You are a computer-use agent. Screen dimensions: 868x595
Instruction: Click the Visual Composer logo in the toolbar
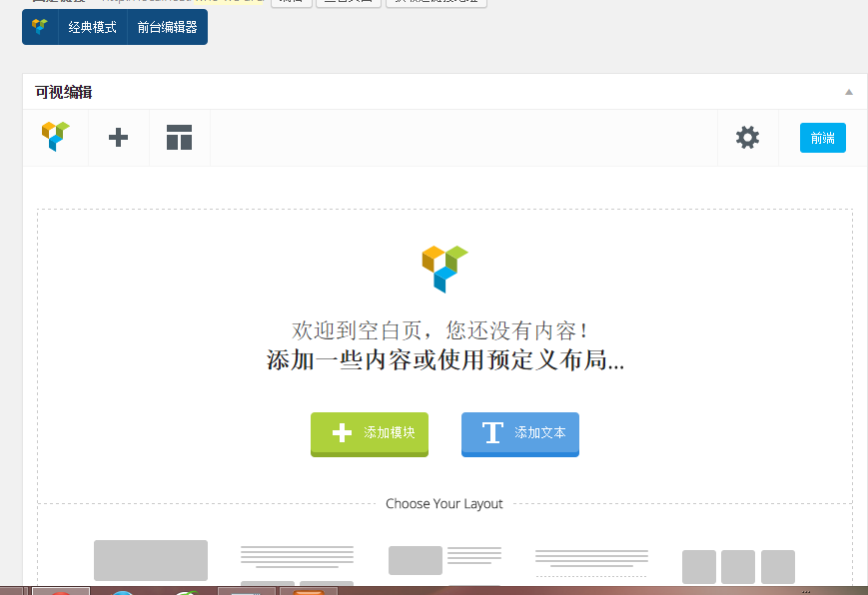click(56, 138)
